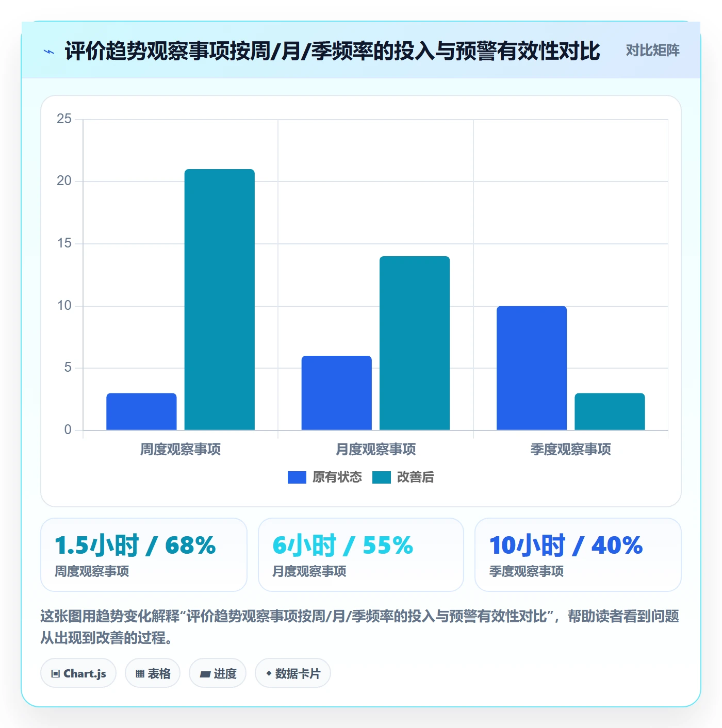
Task: Click the chart title heading text
Action: pyautogui.click(x=333, y=51)
